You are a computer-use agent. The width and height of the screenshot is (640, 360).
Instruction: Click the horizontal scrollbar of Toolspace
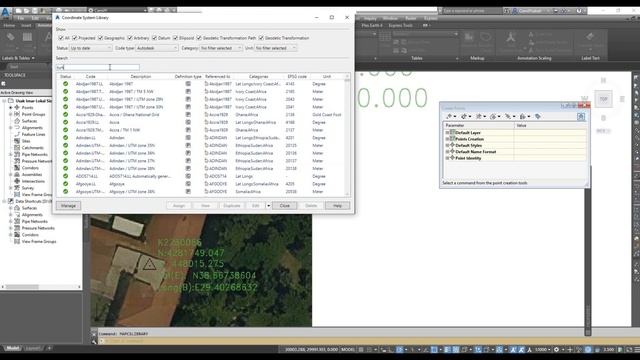coord(41,287)
